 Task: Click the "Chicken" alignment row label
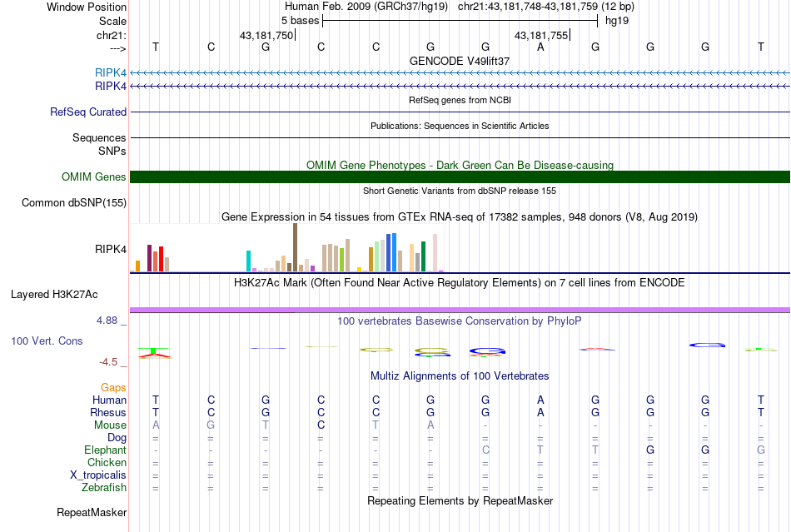click(x=107, y=462)
